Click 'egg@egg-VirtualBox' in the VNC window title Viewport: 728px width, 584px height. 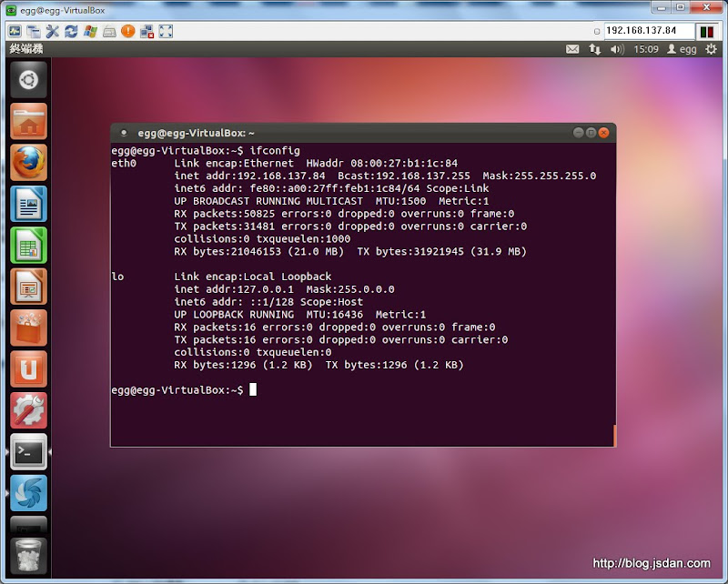pyautogui.click(x=62, y=10)
